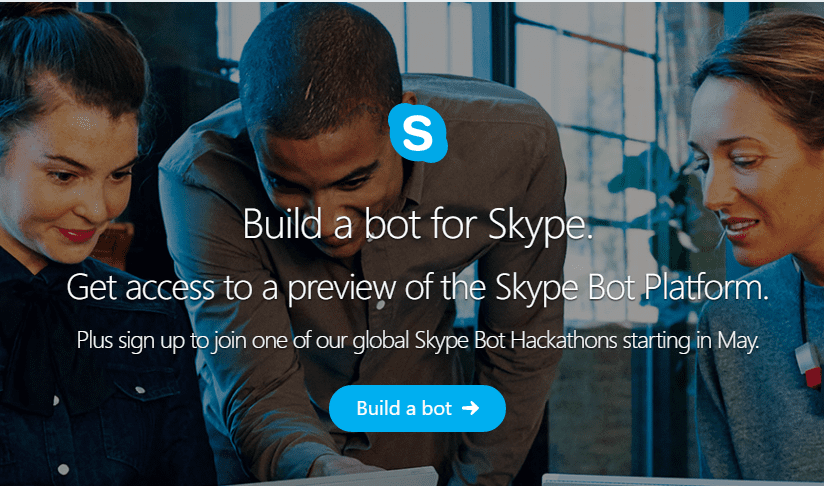This screenshot has height=486, width=824.
Task: Select the "Build a bot for Skype." headline
Action: coord(418,225)
